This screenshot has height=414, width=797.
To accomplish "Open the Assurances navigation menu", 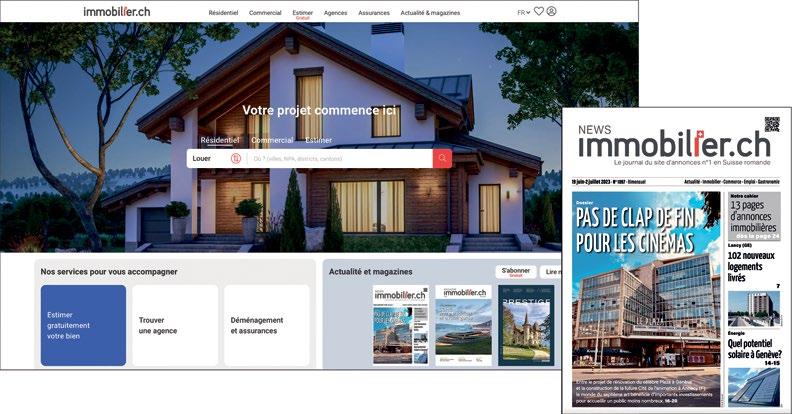I will point(374,13).
